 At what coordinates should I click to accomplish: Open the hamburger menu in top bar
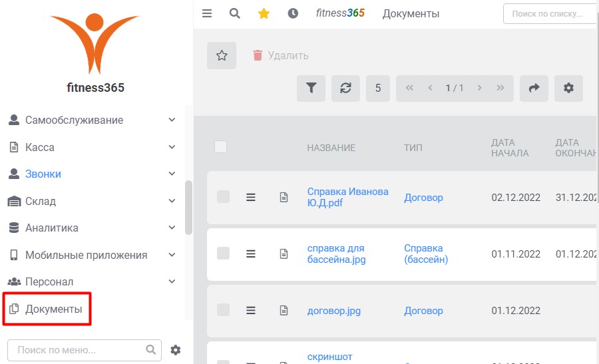207,13
